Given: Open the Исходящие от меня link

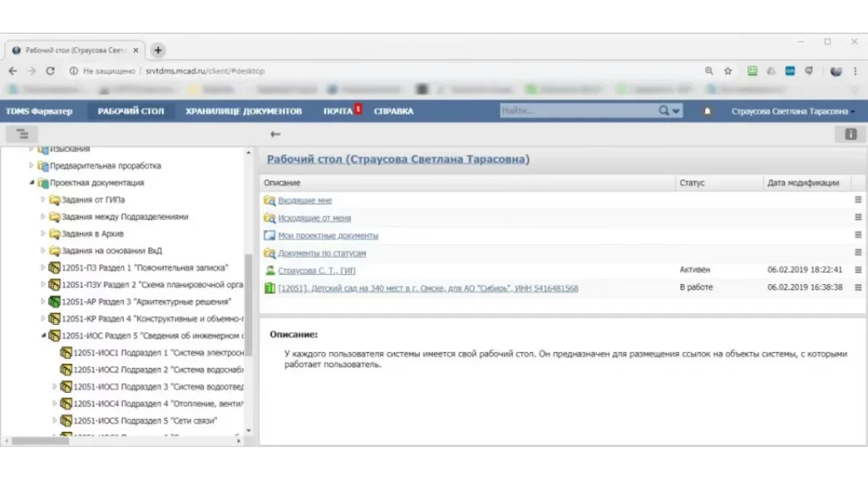Looking at the screenshot, I should pyautogui.click(x=314, y=218).
